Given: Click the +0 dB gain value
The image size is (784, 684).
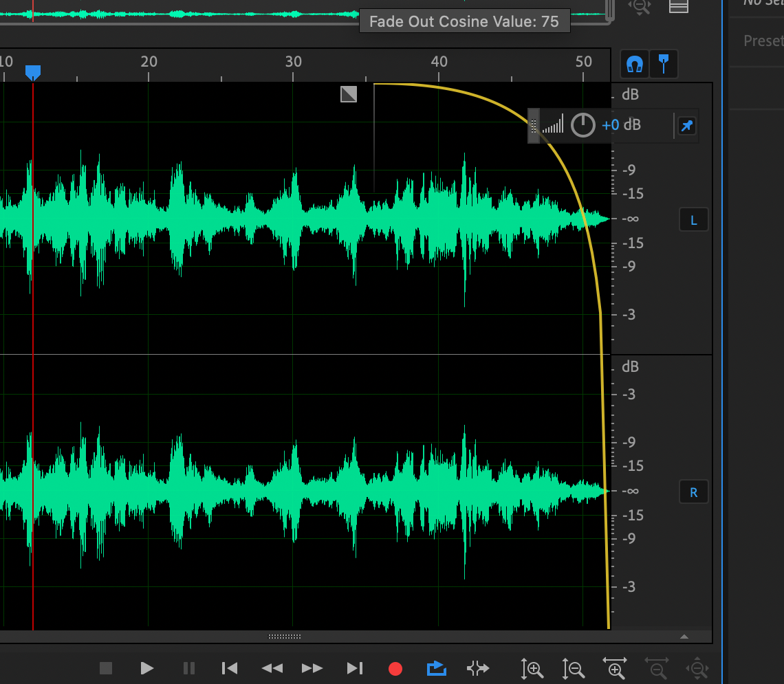Looking at the screenshot, I should 621,125.
